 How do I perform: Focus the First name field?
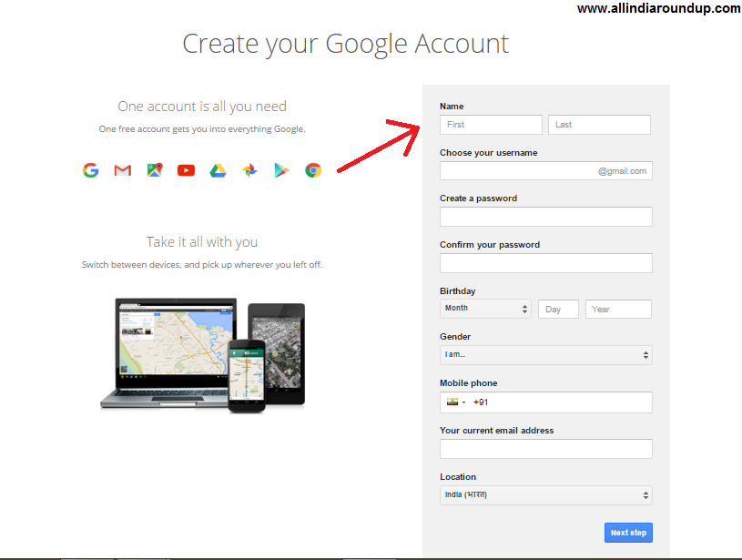click(x=491, y=125)
